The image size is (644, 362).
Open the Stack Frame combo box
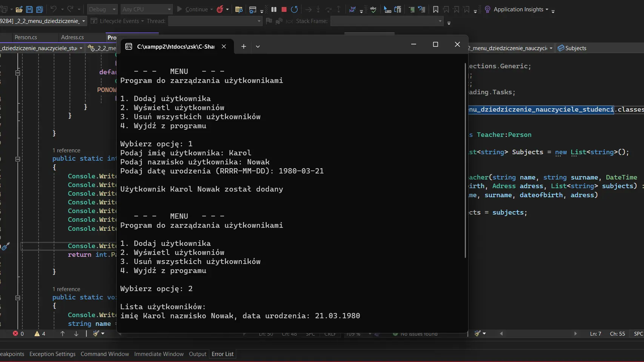click(x=387, y=21)
